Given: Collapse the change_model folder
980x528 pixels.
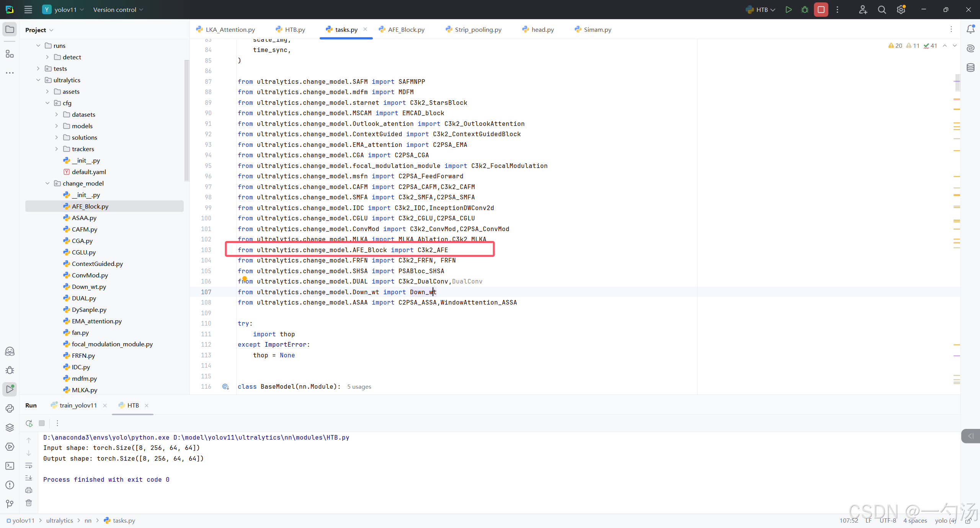Looking at the screenshot, I should 47,183.
